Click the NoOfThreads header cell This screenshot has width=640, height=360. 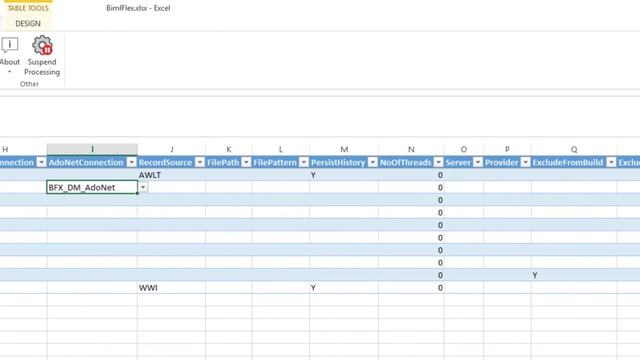pyautogui.click(x=411, y=162)
